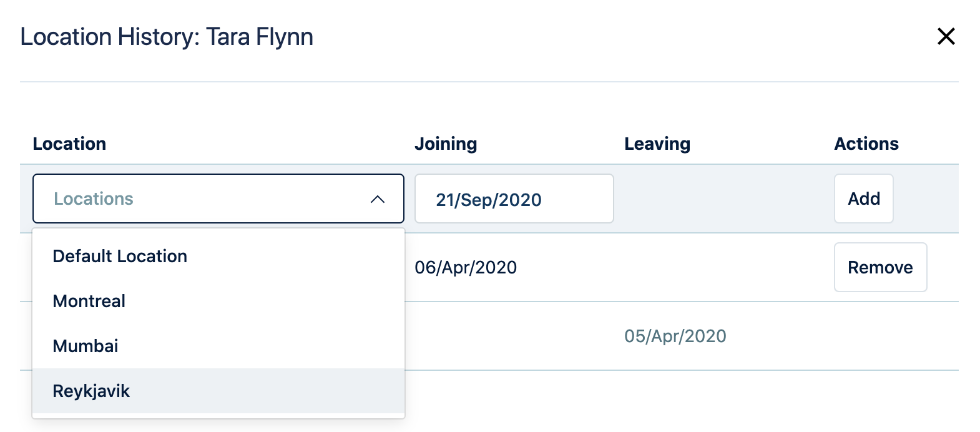
Task: Click the Joining column header
Action: click(x=446, y=144)
